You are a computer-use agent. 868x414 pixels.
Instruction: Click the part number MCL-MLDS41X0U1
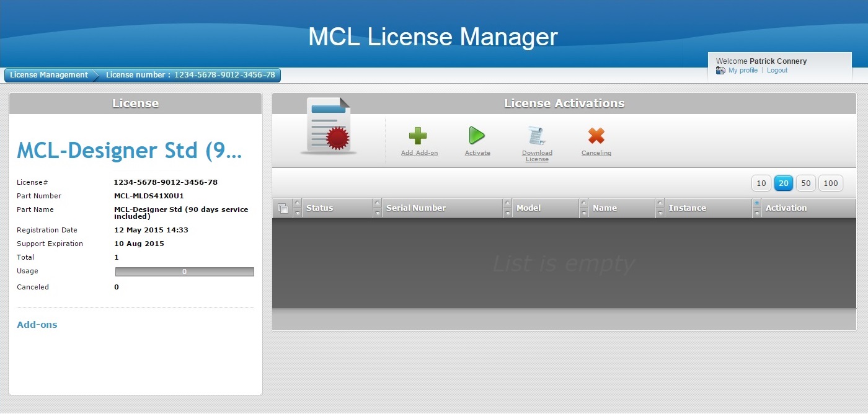[x=149, y=196]
